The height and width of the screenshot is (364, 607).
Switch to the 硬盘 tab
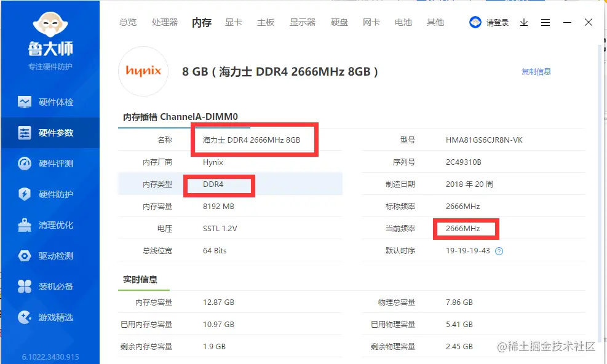[339, 23]
